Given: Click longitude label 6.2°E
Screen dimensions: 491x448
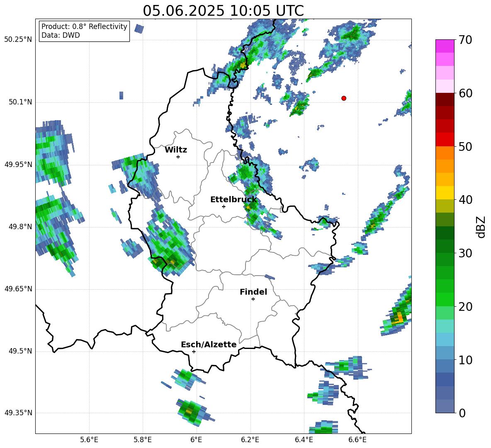Looking at the screenshot, I should pos(250,440).
